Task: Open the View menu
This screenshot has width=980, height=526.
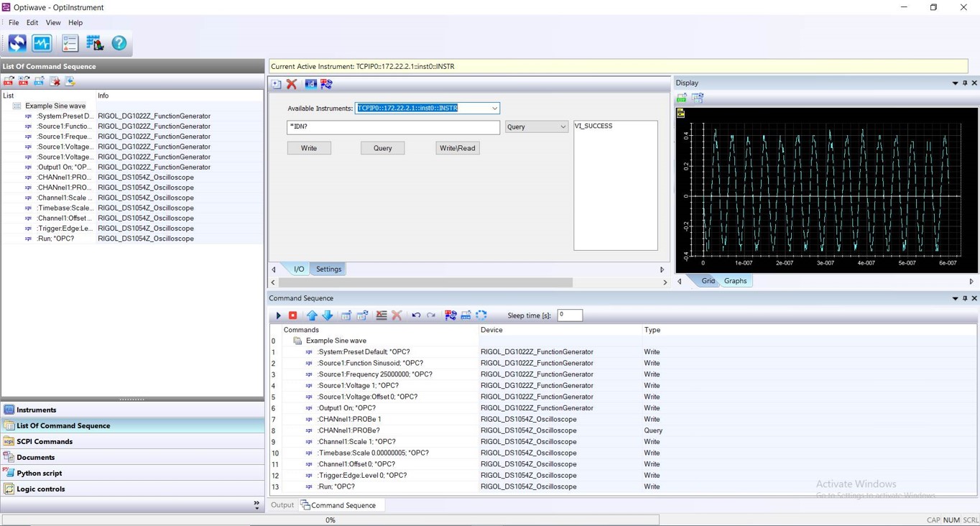Action: click(52, 22)
